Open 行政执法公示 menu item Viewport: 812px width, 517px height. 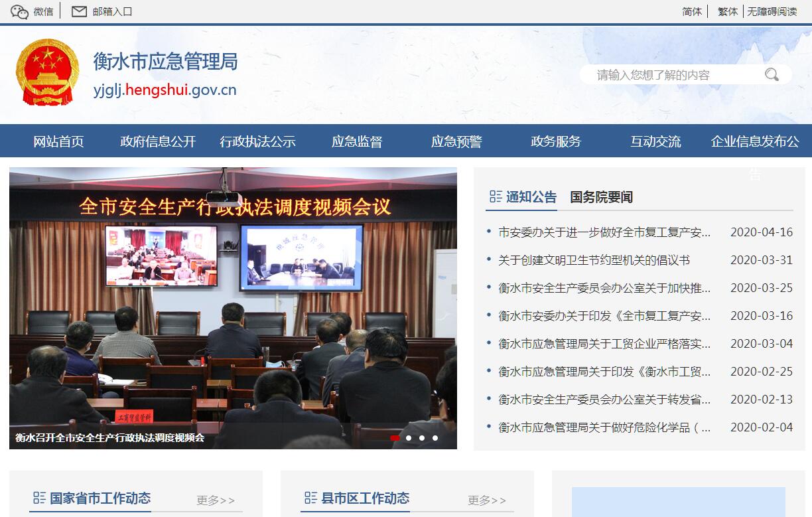[x=257, y=141]
